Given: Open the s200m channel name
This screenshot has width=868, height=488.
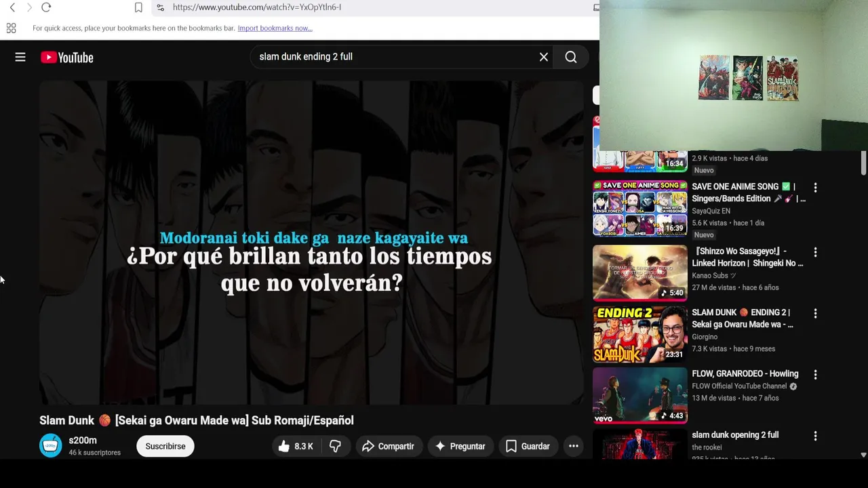Looking at the screenshot, I should pos(83,441).
